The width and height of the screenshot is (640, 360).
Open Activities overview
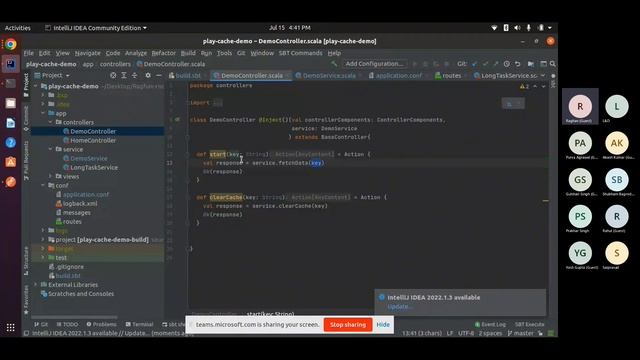[x=18, y=28]
